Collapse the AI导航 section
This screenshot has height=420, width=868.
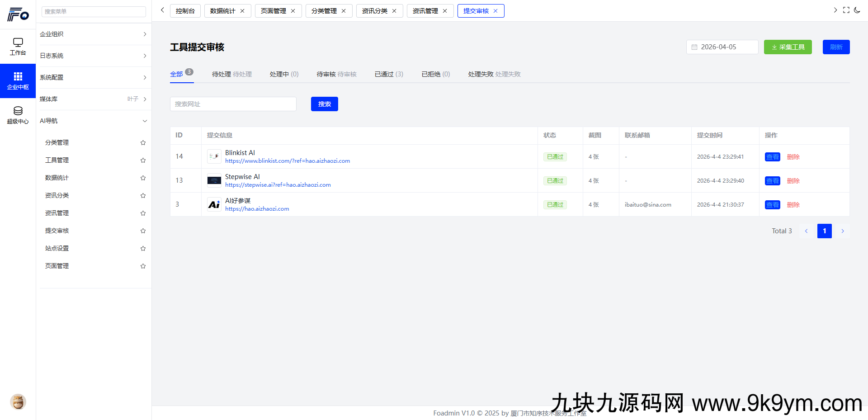pyautogui.click(x=94, y=121)
